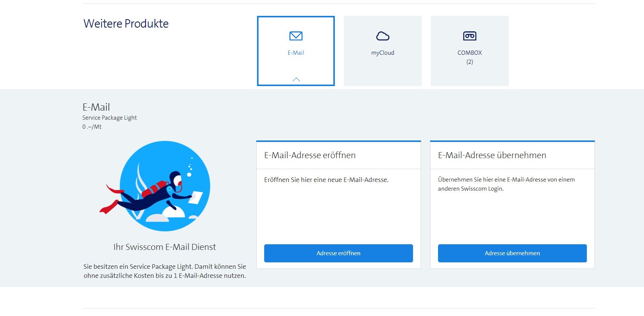
Task: Open the COMBOX product tile label
Action: [x=469, y=53]
